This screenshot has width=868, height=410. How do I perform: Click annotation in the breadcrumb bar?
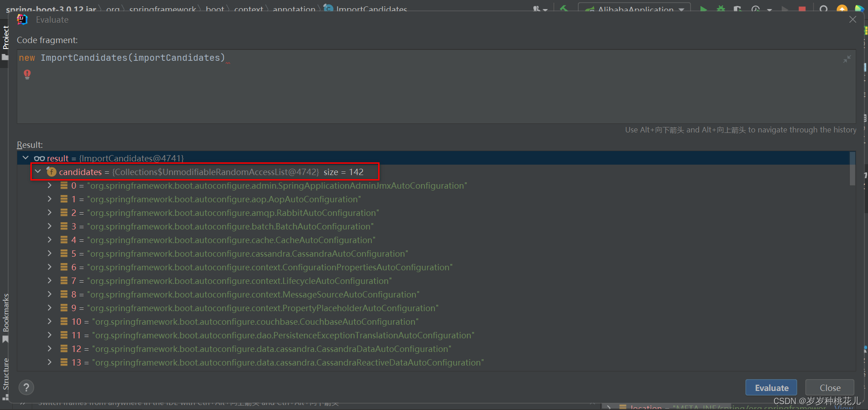294,9
